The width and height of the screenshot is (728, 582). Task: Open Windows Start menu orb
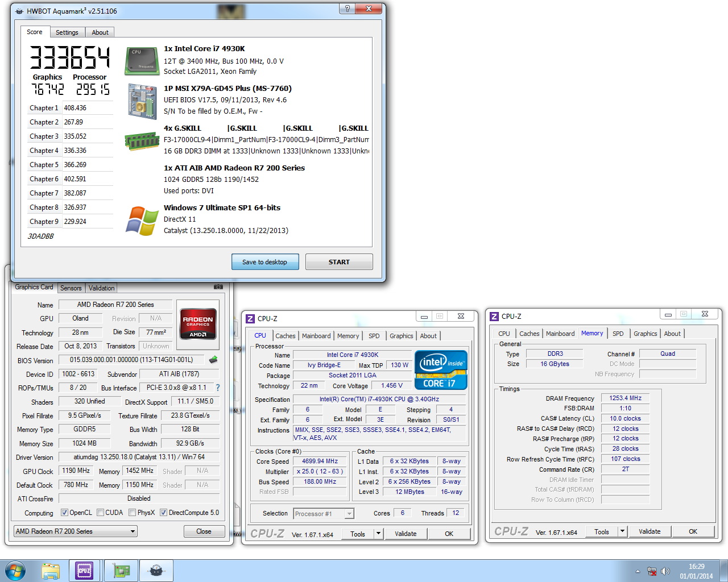(15, 571)
